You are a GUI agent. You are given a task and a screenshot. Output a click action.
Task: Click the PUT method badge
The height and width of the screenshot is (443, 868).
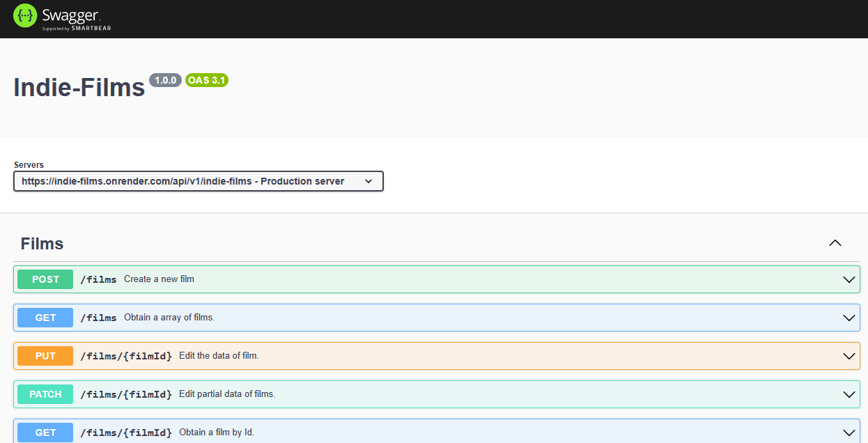coord(45,356)
